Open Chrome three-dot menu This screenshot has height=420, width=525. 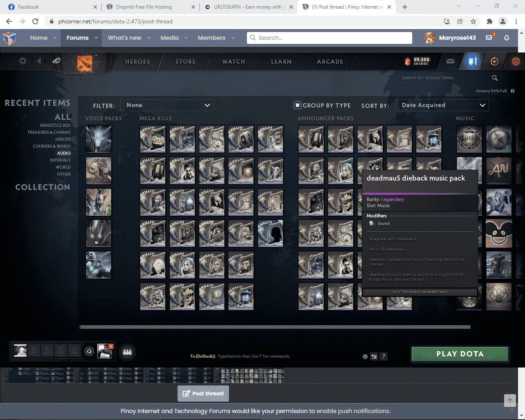coord(516,21)
